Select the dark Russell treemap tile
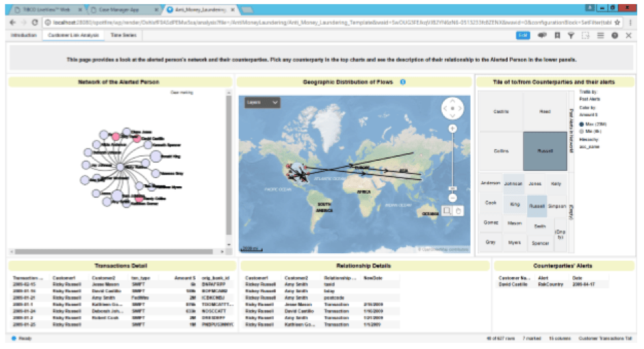 coord(545,151)
